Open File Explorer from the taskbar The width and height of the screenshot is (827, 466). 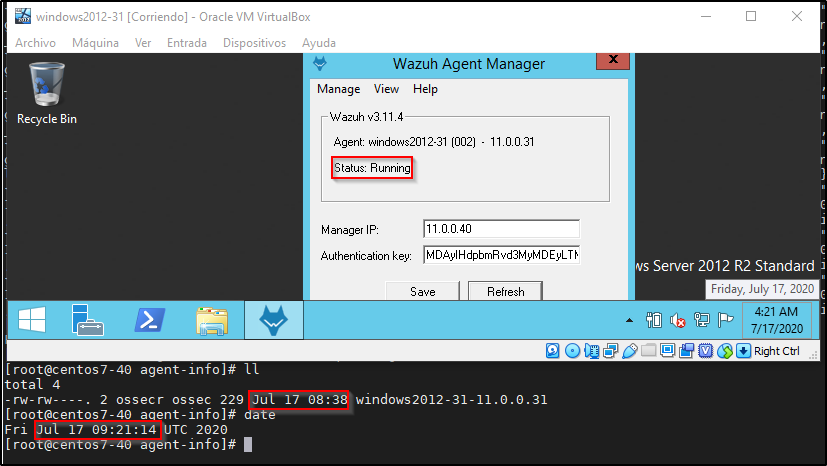pos(212,321)
